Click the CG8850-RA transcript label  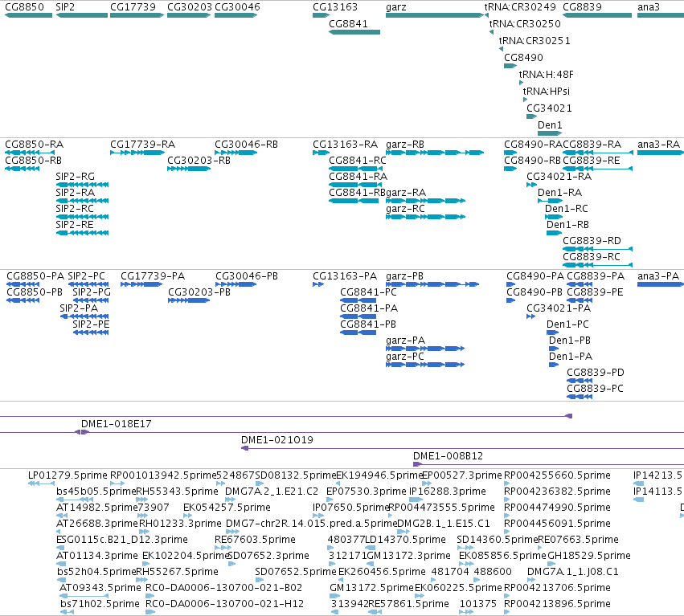pos(34,145)
